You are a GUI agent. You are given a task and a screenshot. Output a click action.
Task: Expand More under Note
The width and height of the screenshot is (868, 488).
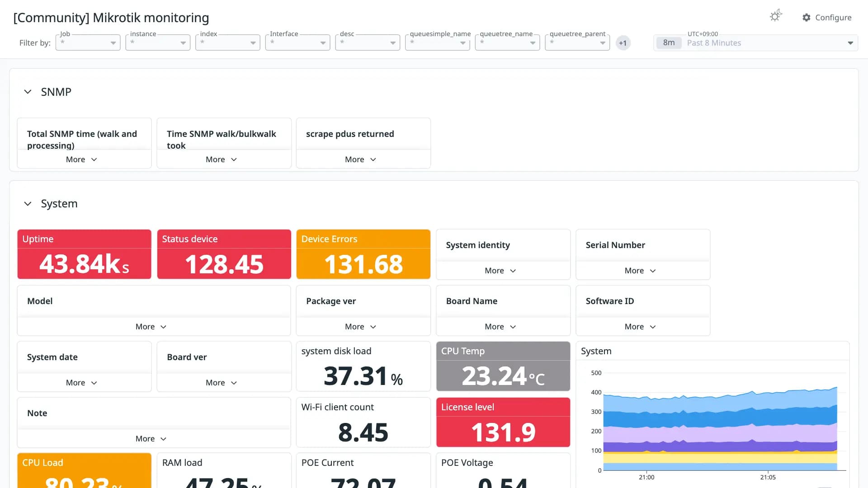[151, 439]
